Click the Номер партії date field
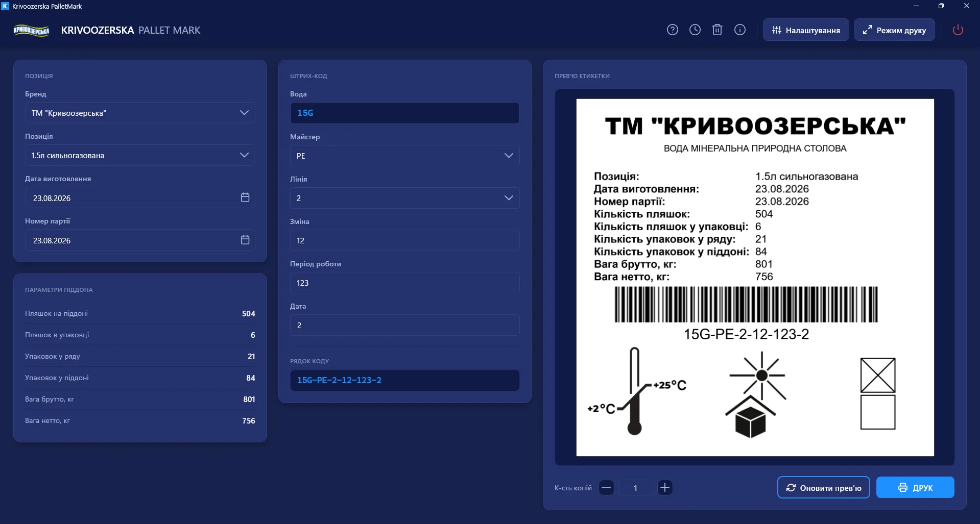 [x=140, y=240]
